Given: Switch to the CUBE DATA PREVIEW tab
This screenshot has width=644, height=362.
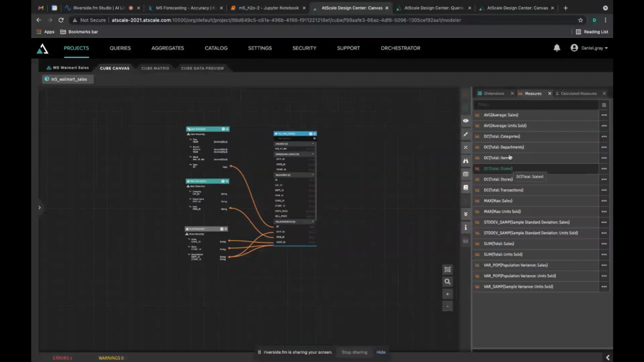Looking at the screenshot, I should [x=203, y=68].
